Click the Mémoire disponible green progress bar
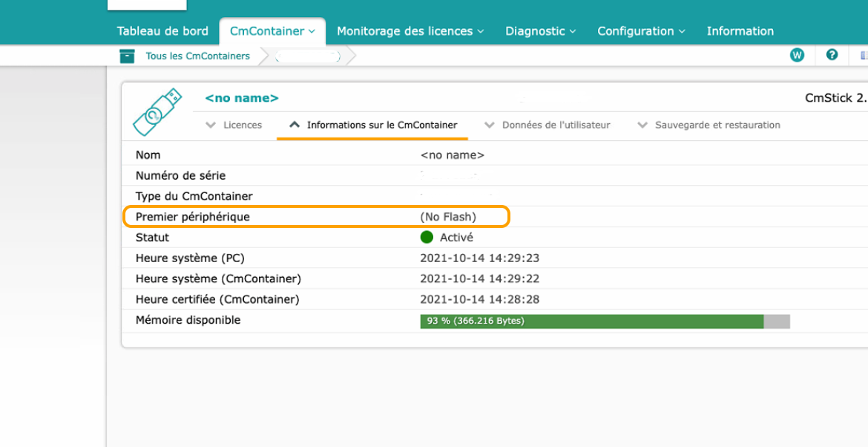Viewport: 868px width, 447px height. 605,322
